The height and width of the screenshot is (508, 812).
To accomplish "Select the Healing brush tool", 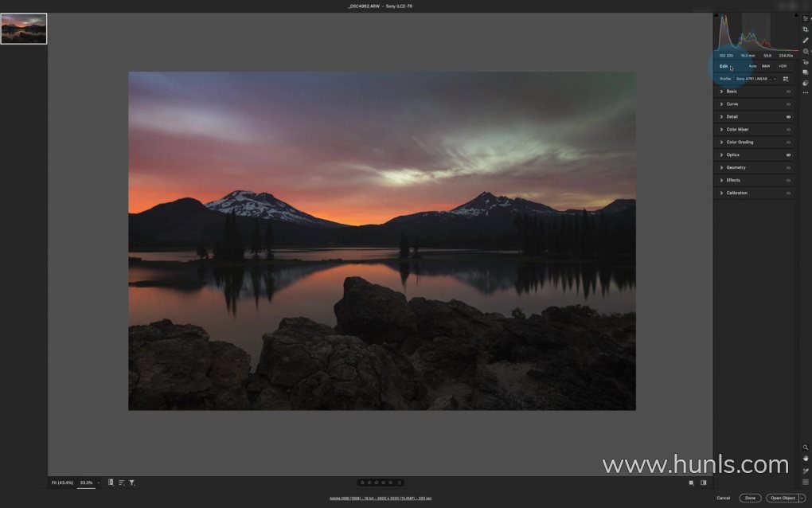I will [806, 41].
